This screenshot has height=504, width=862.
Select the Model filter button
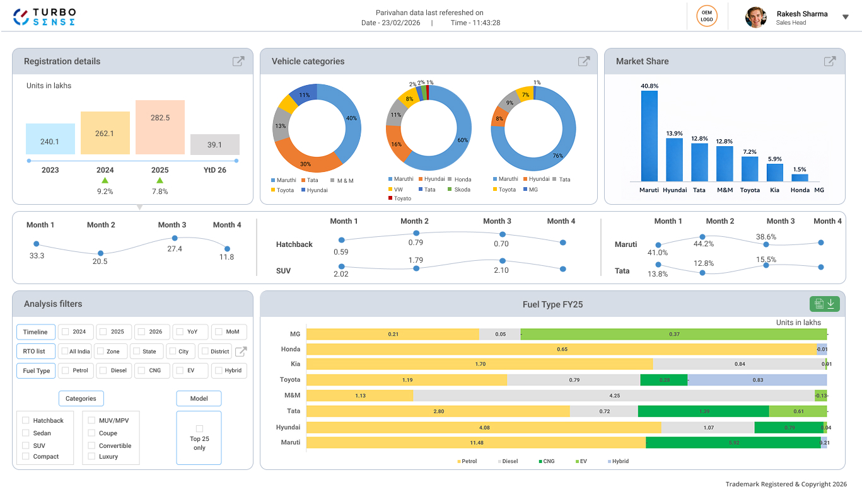[199, 398]
